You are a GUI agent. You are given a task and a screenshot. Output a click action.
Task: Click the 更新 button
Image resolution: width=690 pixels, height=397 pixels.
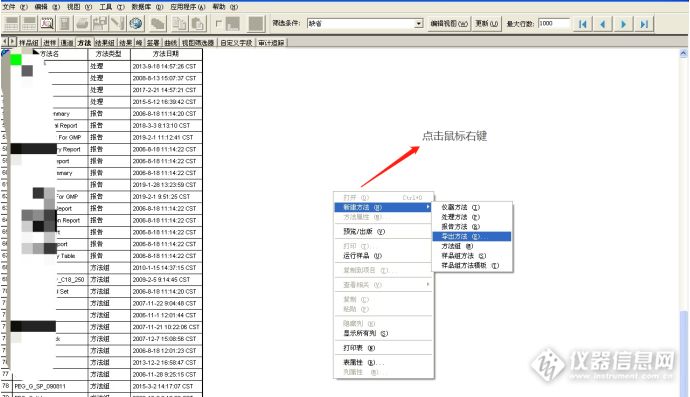click(x=486, y=23)
